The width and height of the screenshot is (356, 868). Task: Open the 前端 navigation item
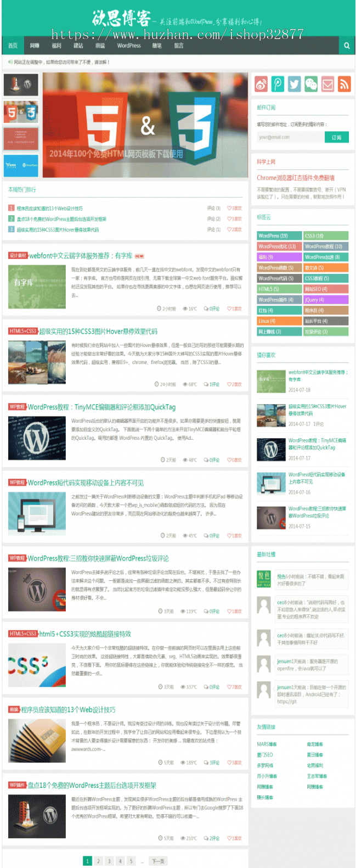(x=100, y=46)
